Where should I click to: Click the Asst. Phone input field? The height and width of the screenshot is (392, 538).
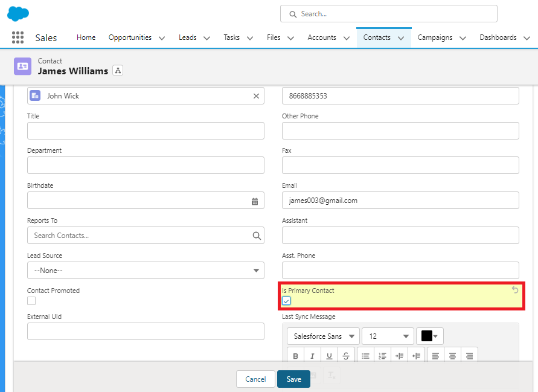(x=400, y=271)
